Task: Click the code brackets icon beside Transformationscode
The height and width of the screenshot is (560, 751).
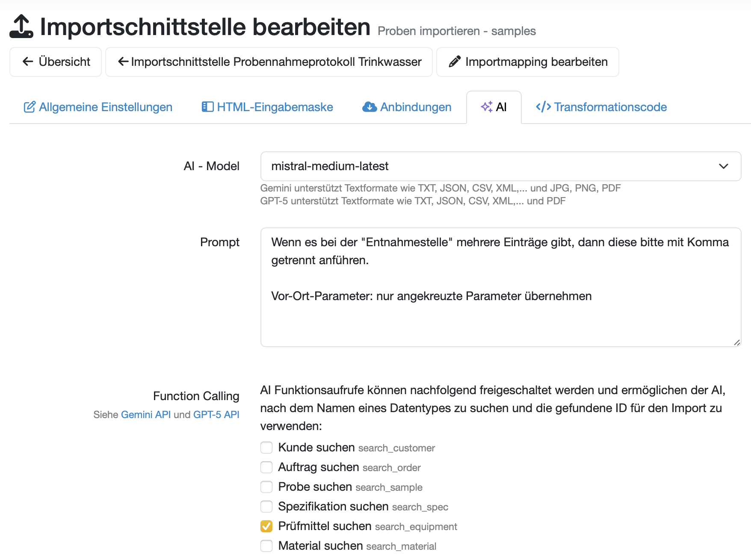Action: 543,107
